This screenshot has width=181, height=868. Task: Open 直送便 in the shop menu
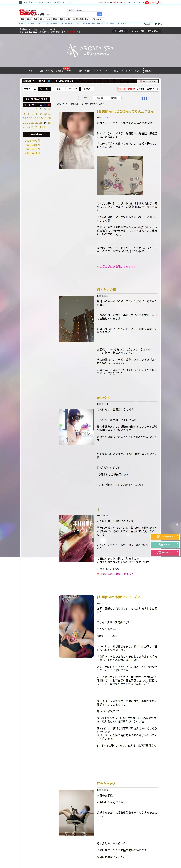(x=40, y=71)
